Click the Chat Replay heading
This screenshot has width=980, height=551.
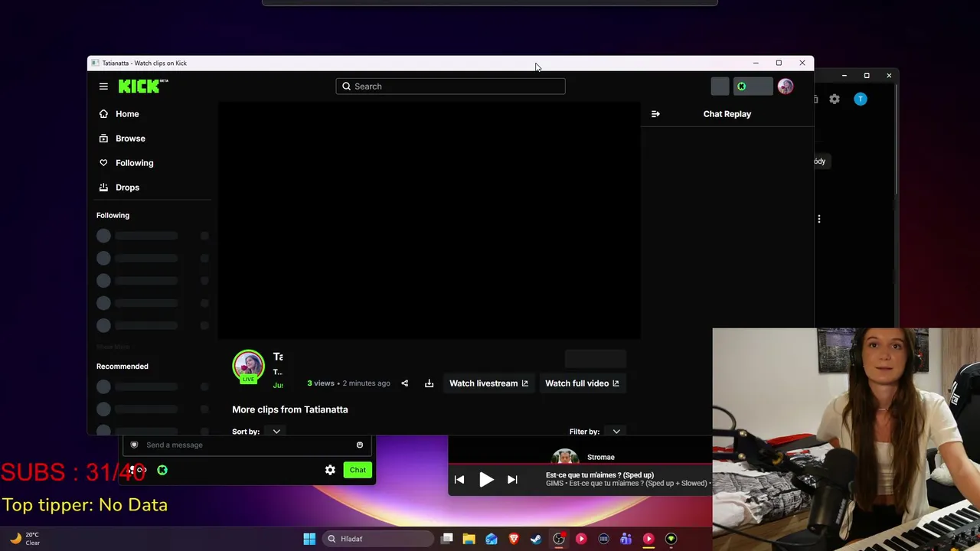click(727, 114)
